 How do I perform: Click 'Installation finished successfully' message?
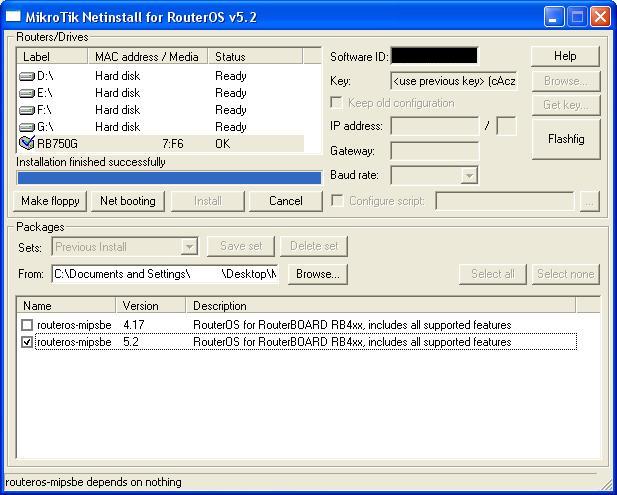pyautogui.click(x=91, y=162)
